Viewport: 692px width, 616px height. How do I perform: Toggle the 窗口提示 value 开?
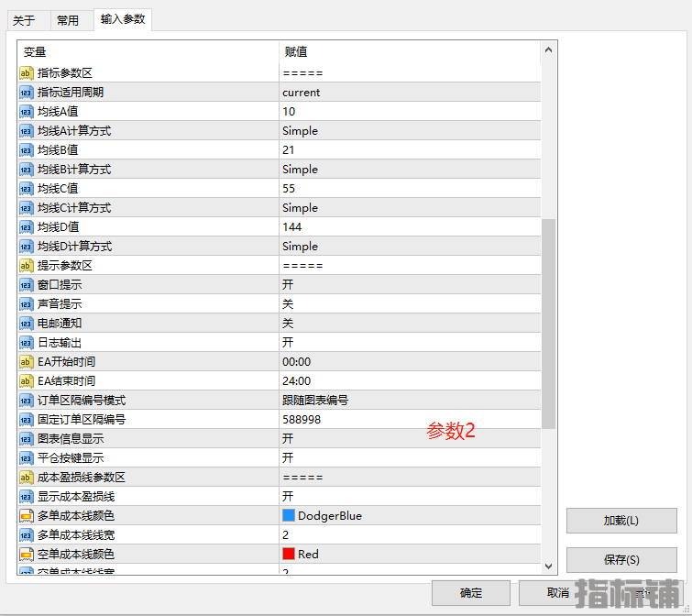click(410, 284)
